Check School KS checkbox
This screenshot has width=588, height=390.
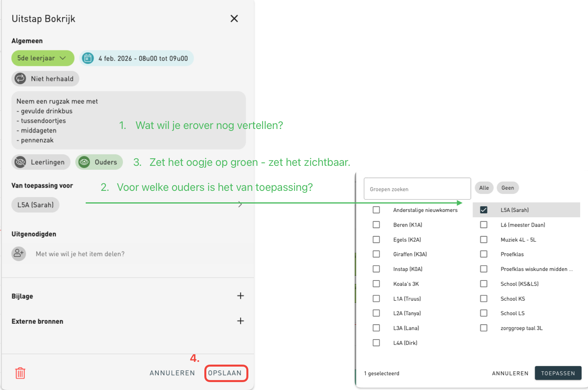click(484, 298)
